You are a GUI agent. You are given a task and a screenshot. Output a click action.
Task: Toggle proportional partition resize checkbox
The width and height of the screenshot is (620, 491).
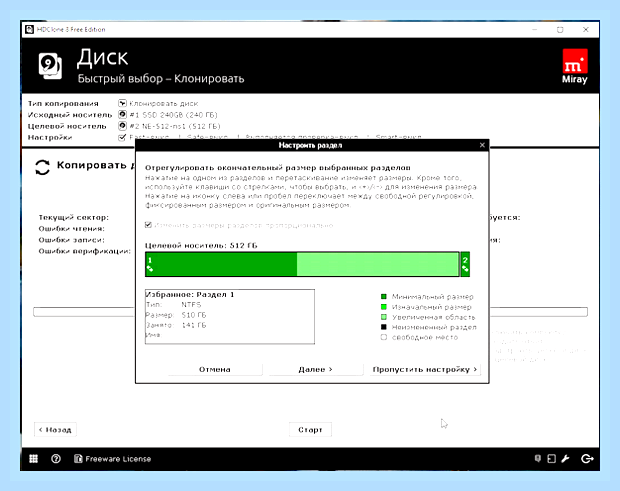coord(148,225)
